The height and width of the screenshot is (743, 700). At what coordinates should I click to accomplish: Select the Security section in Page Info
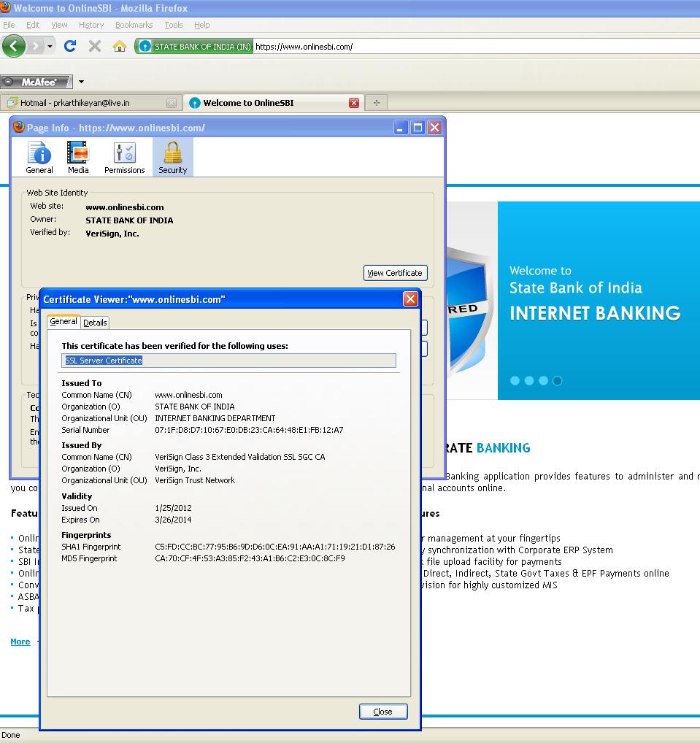point(172,158)
